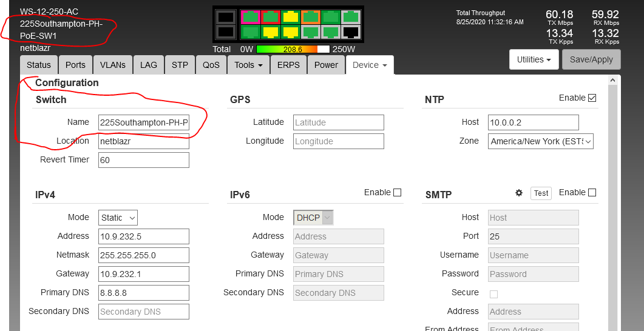Disable the NTP Enable checkbox
Screen dimensions: 644x331
(592, 98)
